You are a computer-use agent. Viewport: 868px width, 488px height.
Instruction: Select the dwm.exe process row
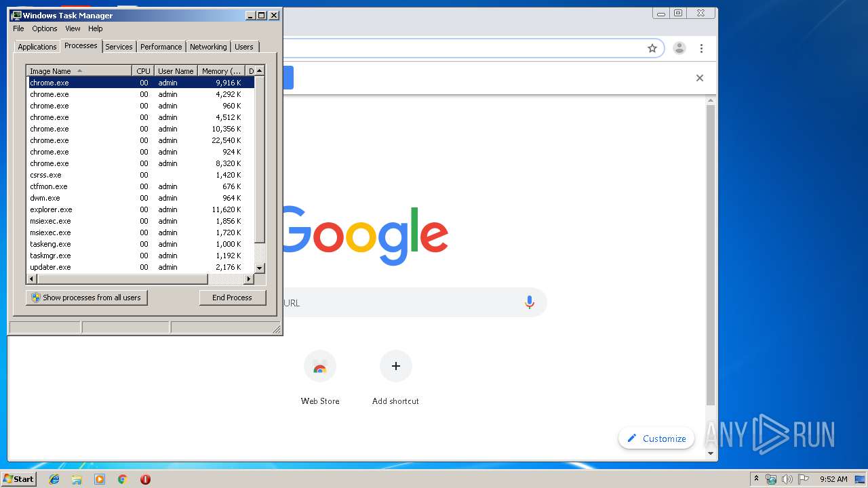click(x=140, y=198)
